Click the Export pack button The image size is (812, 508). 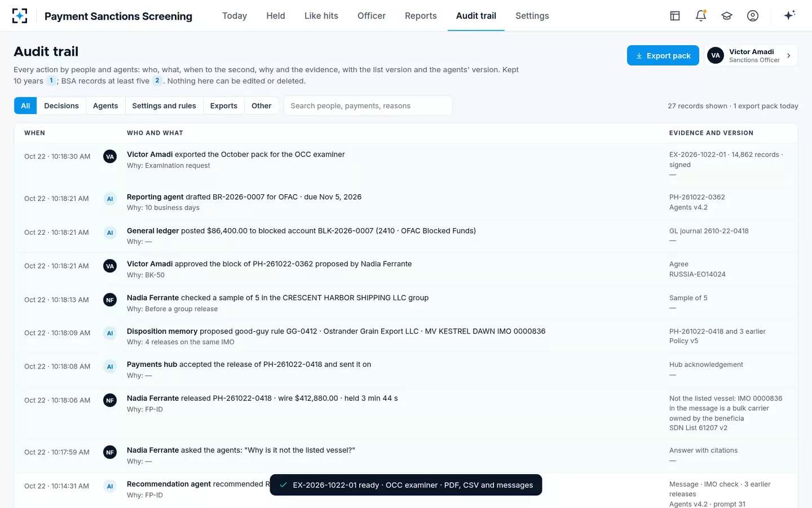click(663, 55)
